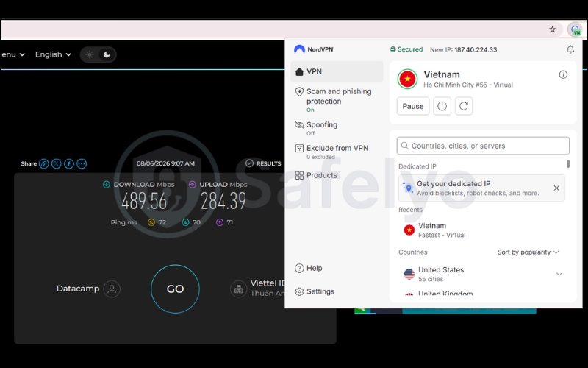Open NordVPN Settings
This screenshot has width=588, height=368.
point(315,291)
